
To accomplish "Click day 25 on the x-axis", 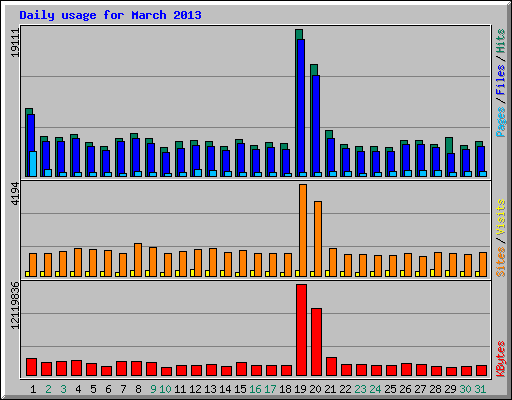I will [x=390, y=389].
